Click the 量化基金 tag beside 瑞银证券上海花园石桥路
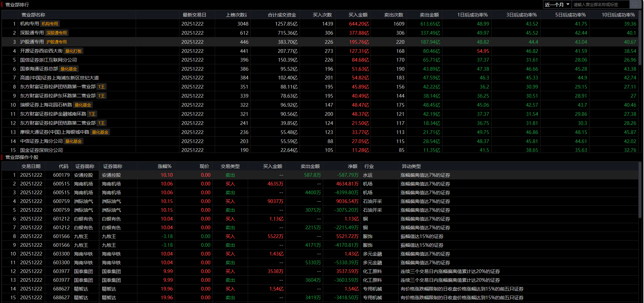Image resolution: width=644 pixels, height=303 pixels. [x=83, y=105]
